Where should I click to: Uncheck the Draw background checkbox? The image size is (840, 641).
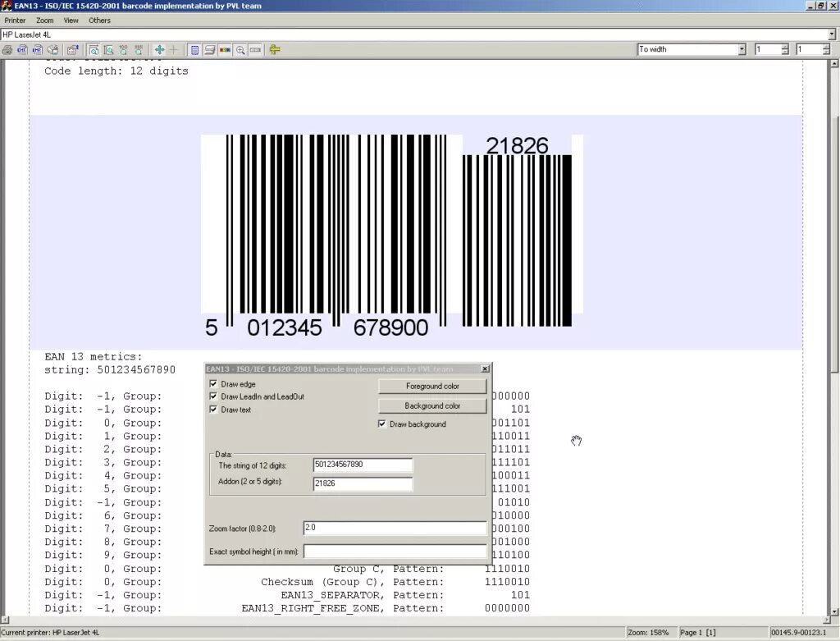click(382, 424)
